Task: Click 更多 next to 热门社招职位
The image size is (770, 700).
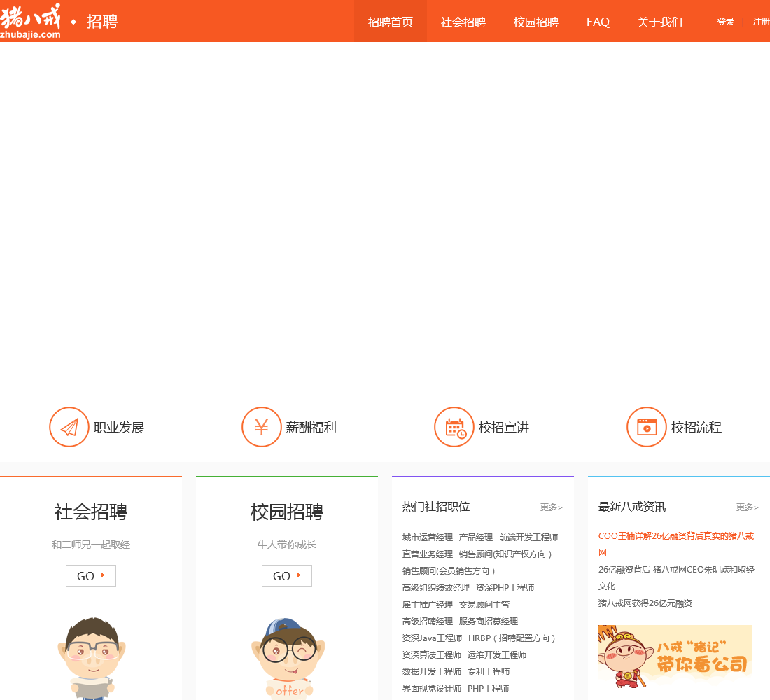Action: pyautogui.click(x=551, y=507)
